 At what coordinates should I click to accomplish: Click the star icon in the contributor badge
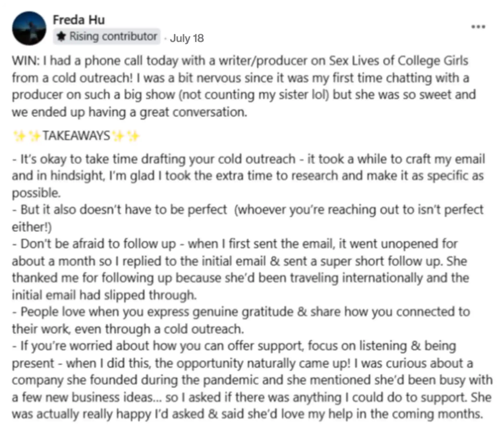(61, 37)
